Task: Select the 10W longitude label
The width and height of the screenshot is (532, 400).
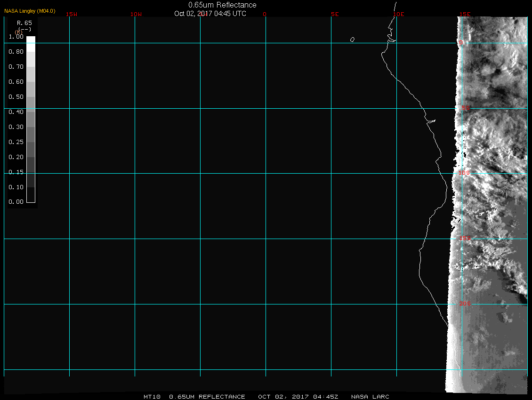Action: click(136, 14)
